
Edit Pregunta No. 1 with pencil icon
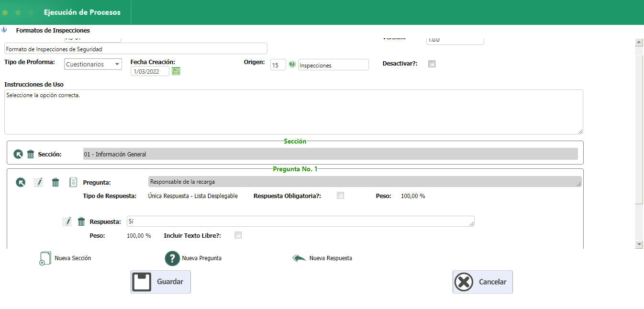click(x=38, y=182)
